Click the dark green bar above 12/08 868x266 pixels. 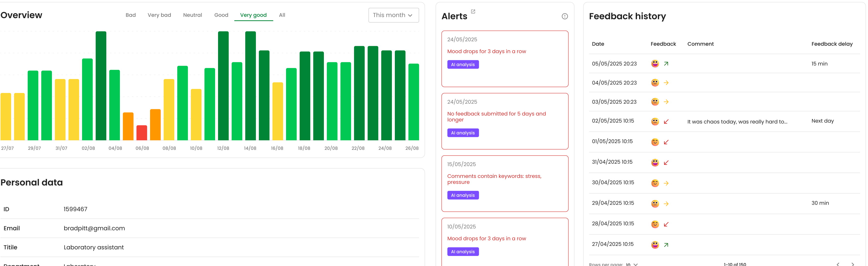pyautogui.click(x=223, y=86)
